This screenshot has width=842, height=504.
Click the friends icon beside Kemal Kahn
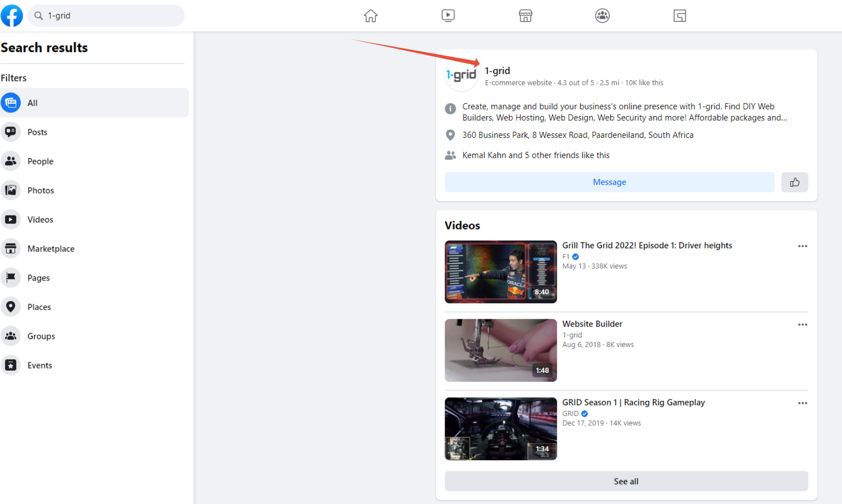coord(450,155)
